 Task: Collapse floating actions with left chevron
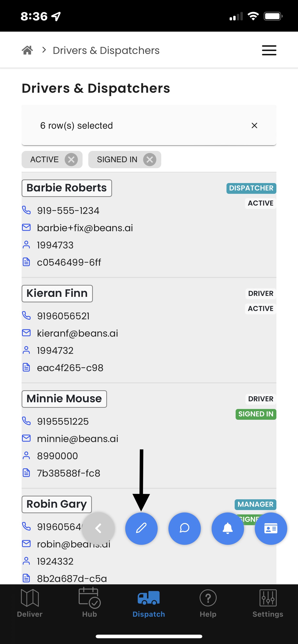(98, 528)
